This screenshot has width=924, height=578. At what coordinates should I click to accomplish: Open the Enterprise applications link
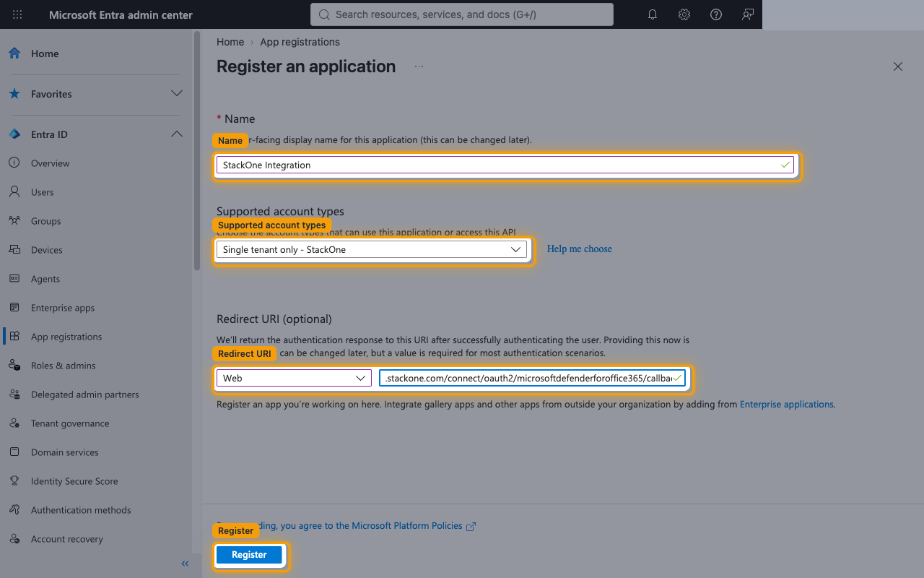coord(787,405)
